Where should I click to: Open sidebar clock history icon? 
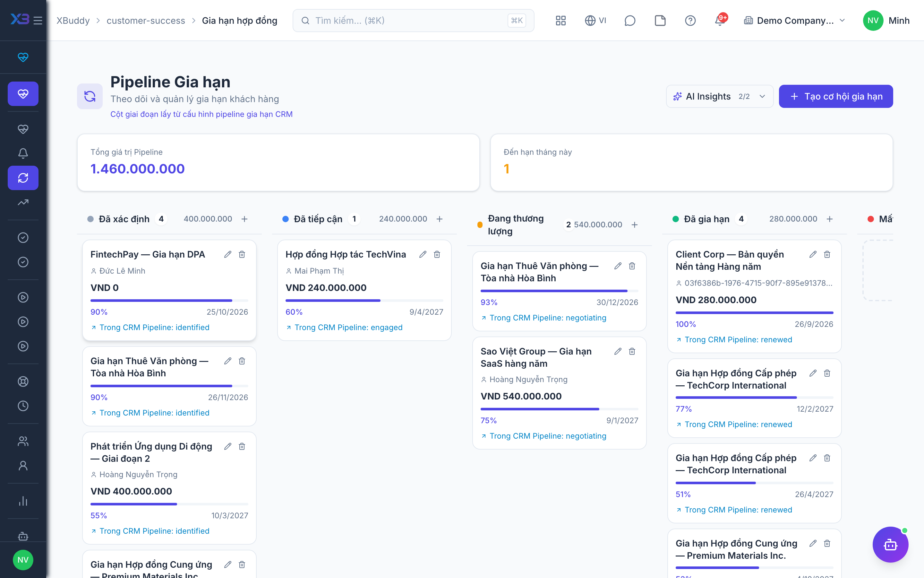[x=23, y=406]
